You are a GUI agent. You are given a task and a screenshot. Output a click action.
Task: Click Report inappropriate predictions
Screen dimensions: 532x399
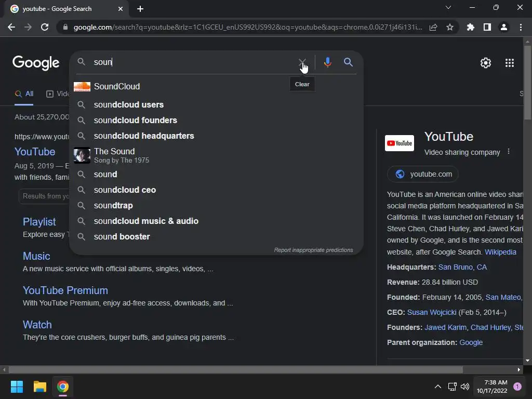coord(313,250)
